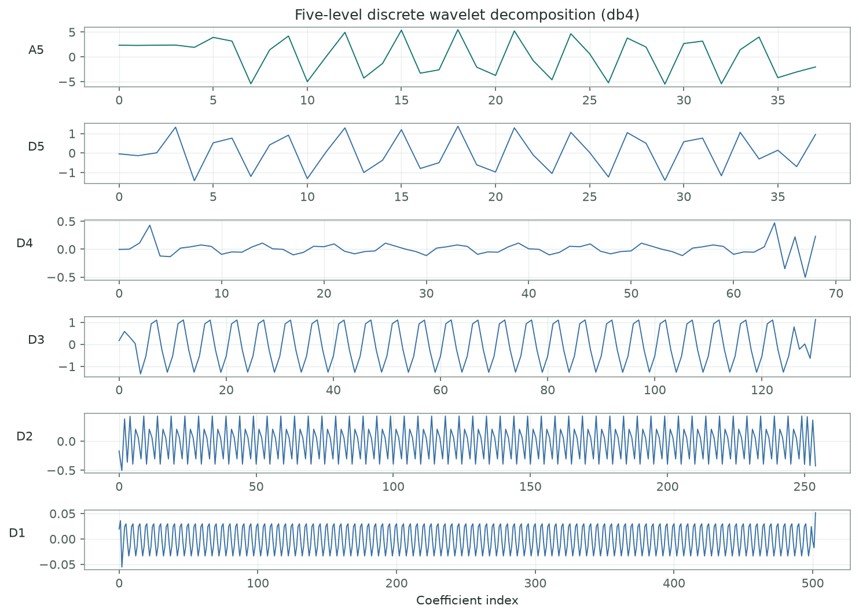Click x-axis tick '80' in D3 plot

548,390
